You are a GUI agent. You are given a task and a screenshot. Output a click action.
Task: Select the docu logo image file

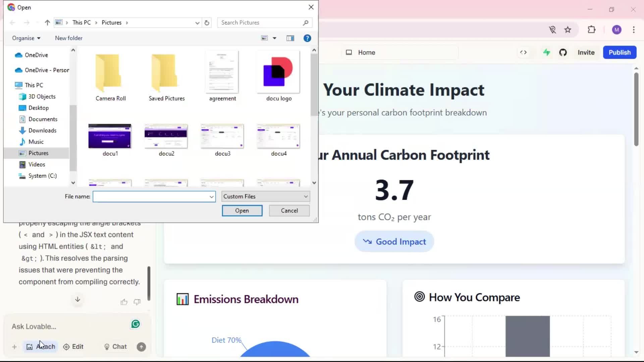pos(279,76)
